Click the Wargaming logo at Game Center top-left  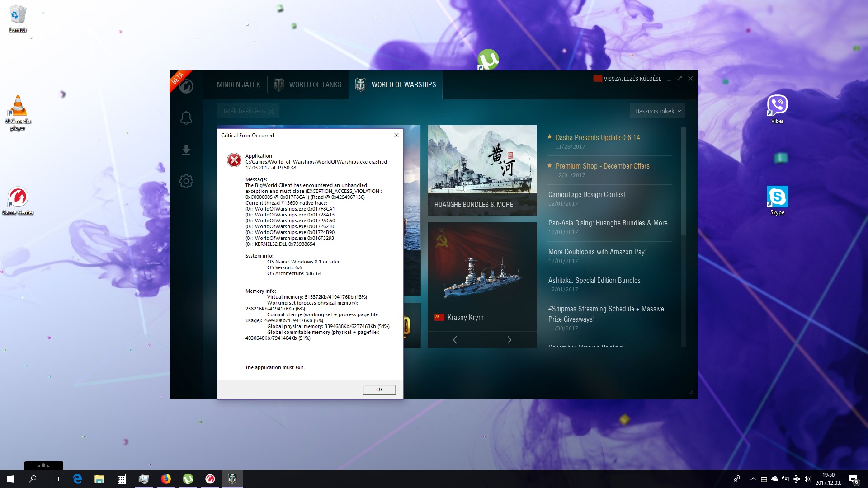186,86
